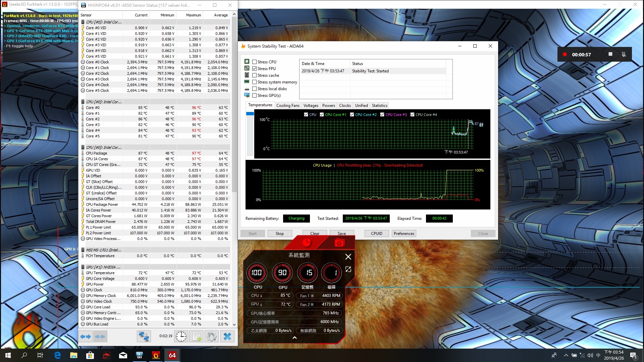This screenshot has width=644, height=362.
Task: Enable Stress cache checkbox
Action: [x=255, y=75]
